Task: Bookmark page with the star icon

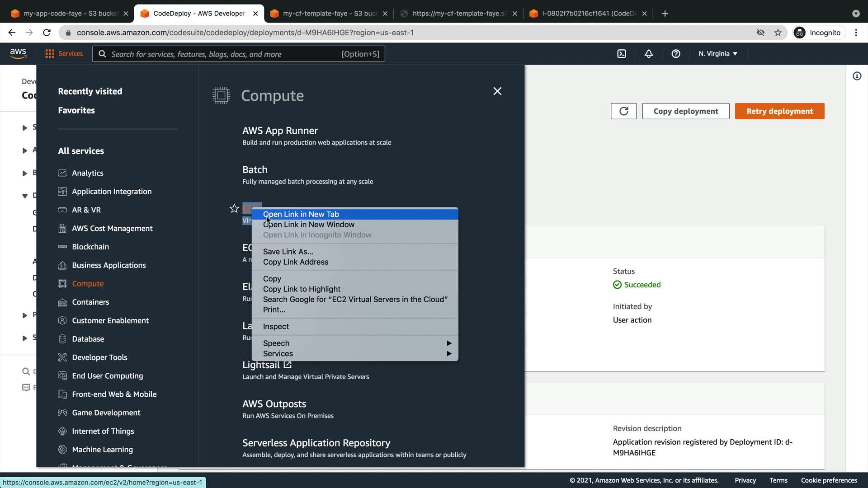Action: tap(778, 33)
